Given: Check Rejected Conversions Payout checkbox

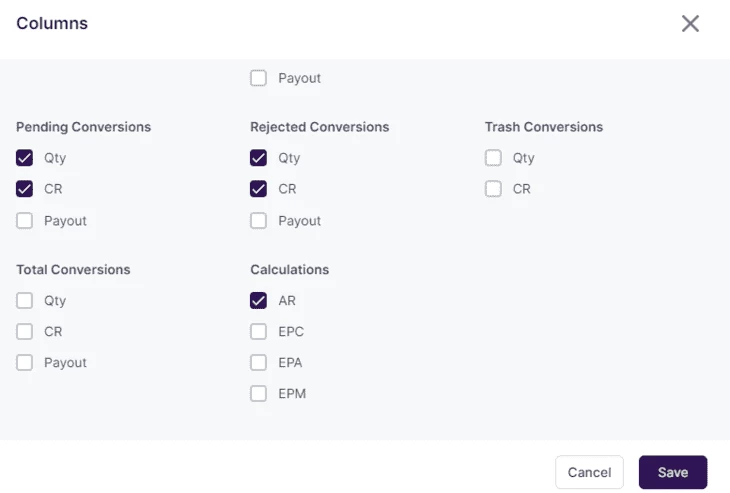Looking at the screenshot, I should [258, 221].
